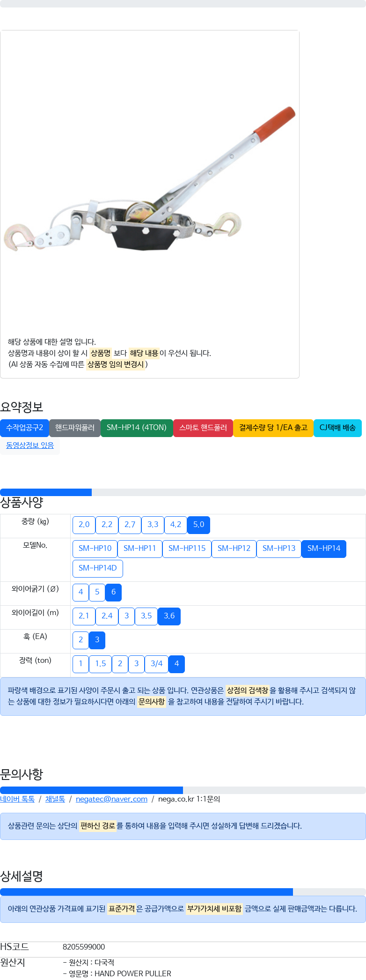Image resolution: width=366 pixels, height=980 pixels.
Task: Select model option SM-HP14D
Action: 98,568
